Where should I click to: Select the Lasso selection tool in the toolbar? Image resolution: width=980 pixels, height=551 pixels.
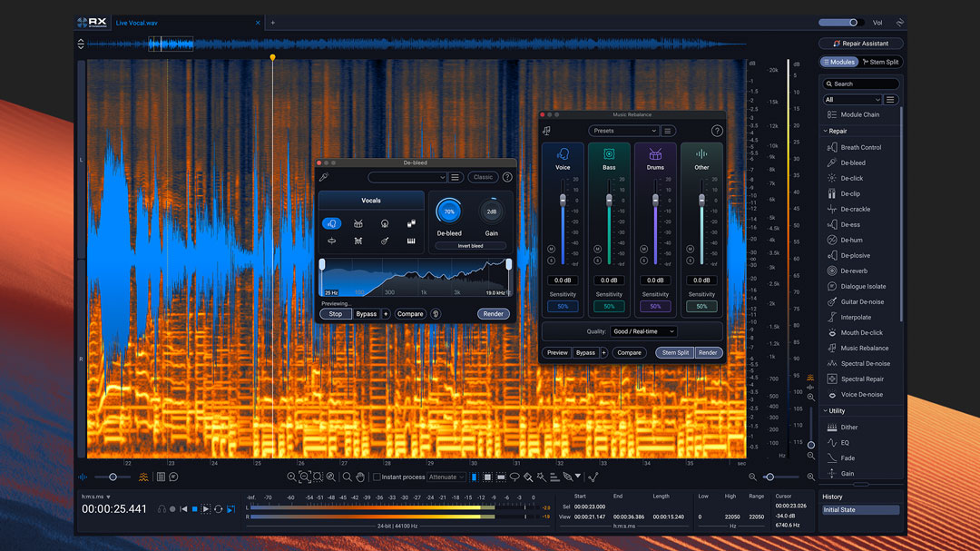(514, 478)
